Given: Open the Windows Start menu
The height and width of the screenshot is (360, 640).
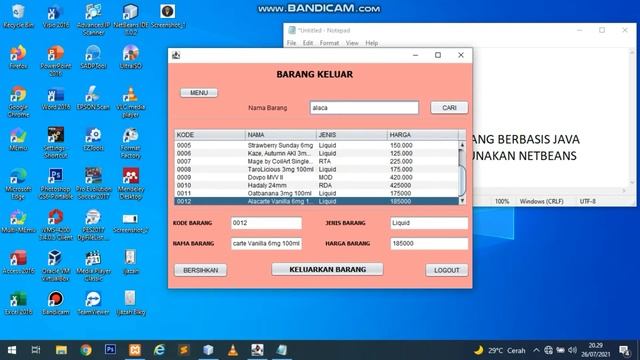Looking at the screenshot, I should (x=12, y=350).
